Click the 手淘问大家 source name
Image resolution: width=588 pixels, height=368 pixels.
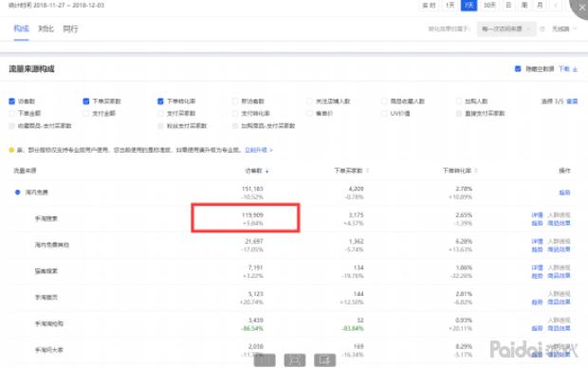(49, 350)
